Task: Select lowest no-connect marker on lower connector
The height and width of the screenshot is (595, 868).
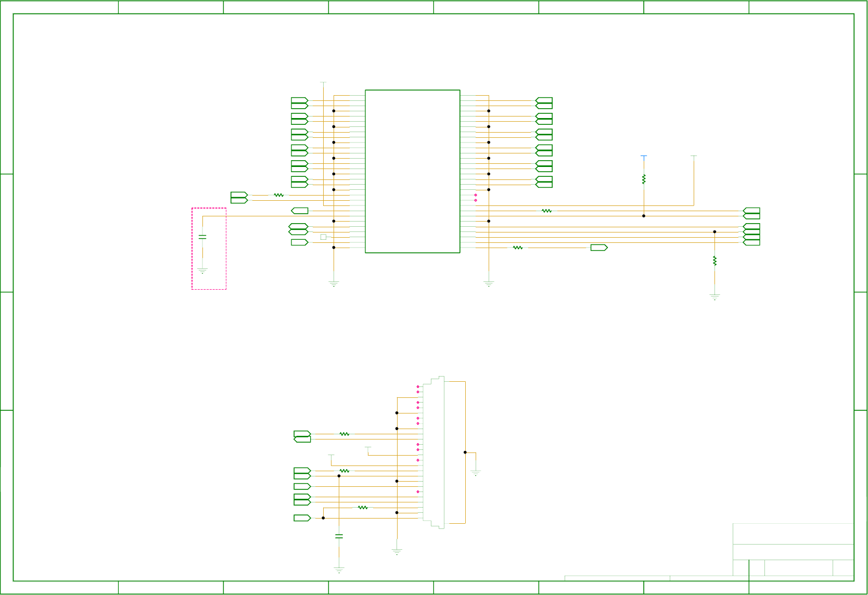Action: coord(418,491)
